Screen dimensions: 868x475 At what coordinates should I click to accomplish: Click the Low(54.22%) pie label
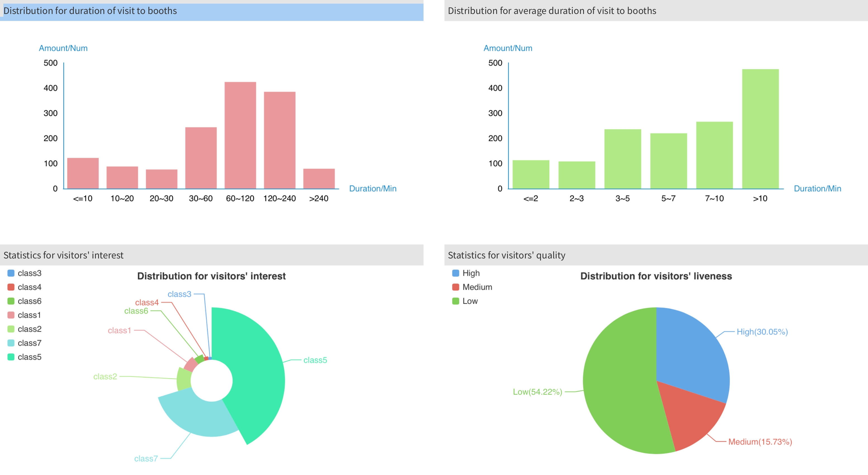537,392
